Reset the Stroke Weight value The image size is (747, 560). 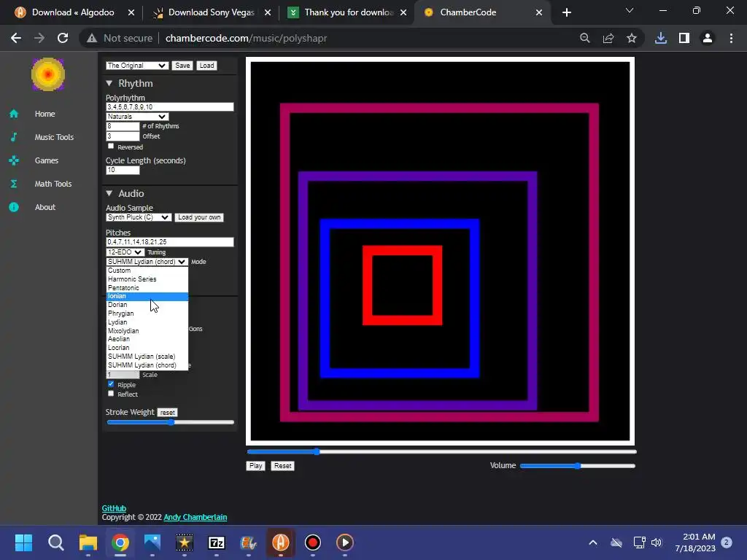(x=167, y=413)
